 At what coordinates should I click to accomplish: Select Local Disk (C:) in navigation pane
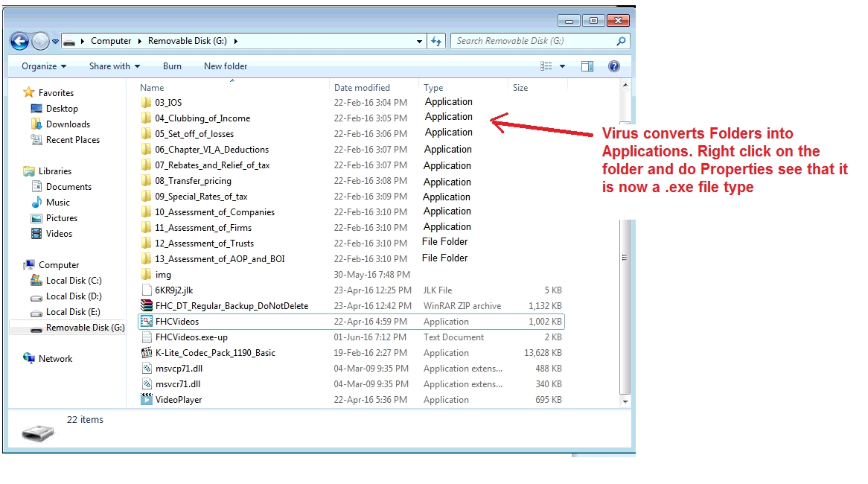coord(73,281)
